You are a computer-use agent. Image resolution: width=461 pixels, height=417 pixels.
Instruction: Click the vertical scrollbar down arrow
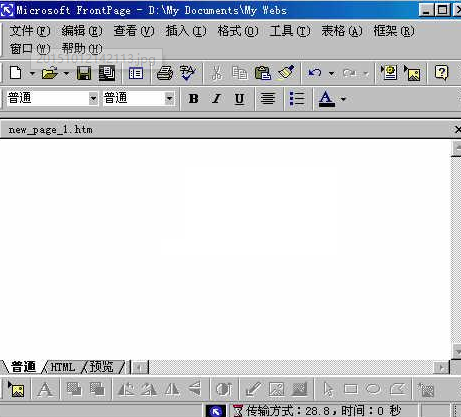(x=456, y=351)
